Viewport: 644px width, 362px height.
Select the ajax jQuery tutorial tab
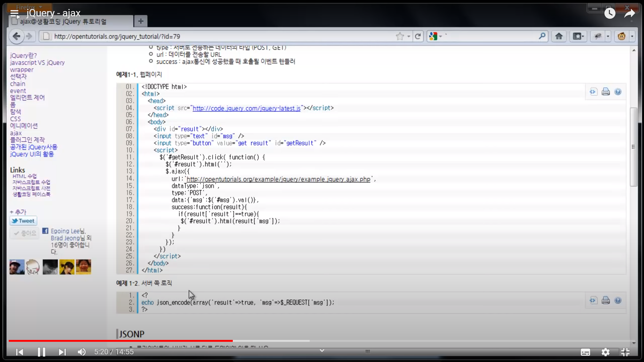click(64, 21)
